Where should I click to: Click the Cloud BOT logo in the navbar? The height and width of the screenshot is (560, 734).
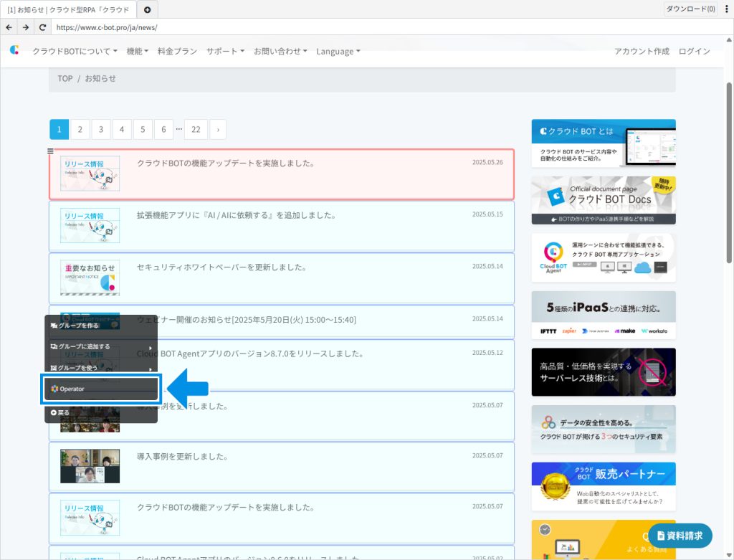[14, 50]
